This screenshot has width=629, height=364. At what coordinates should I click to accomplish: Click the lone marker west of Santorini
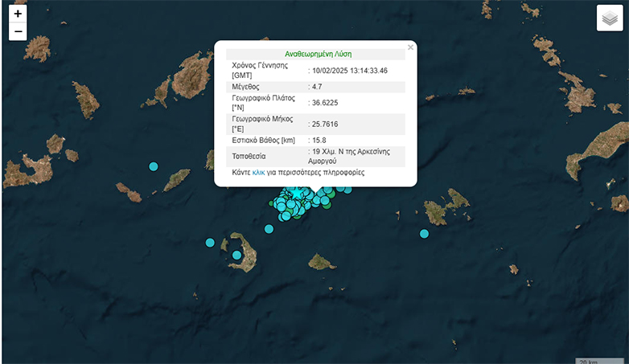click(x=210, y=242)
